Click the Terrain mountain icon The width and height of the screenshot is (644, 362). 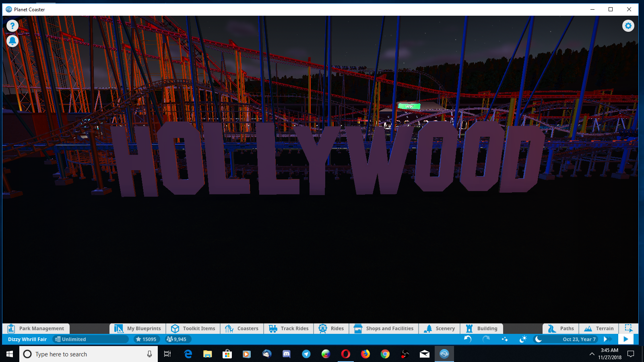(x=588, y=328)
